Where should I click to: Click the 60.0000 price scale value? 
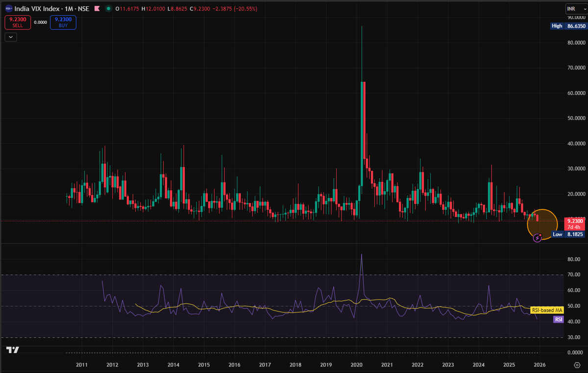[x=576, y=93]
